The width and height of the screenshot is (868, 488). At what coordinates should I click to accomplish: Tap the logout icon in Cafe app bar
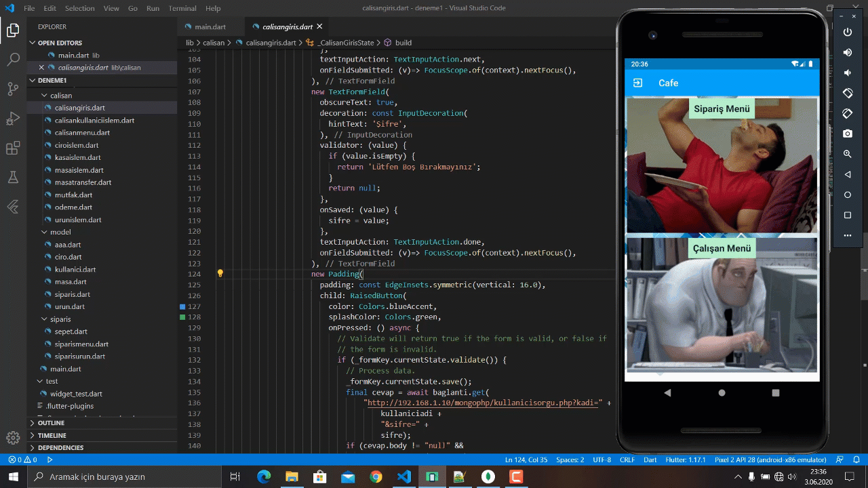(638, 83)
